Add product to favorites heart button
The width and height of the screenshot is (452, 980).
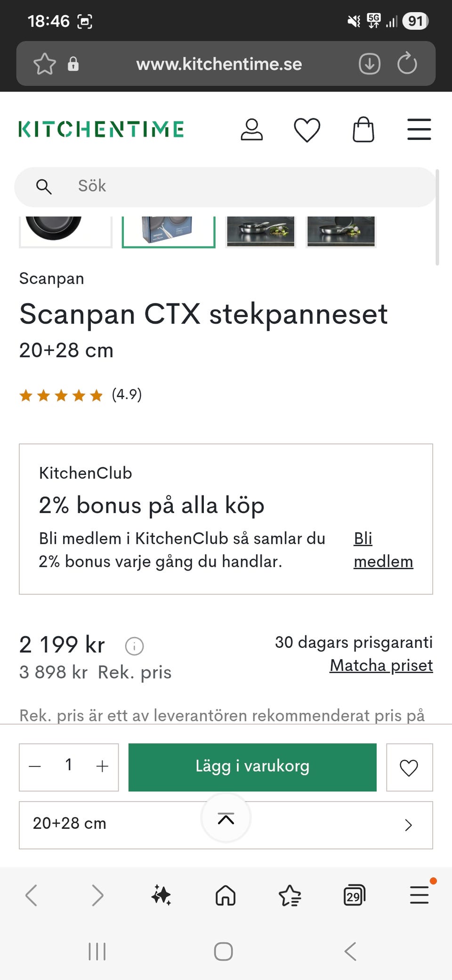point(409,767)
